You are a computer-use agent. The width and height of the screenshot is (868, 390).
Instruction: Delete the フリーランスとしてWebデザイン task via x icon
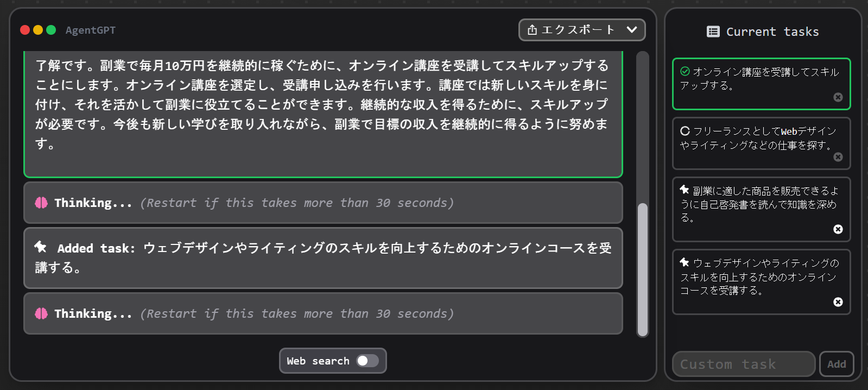point(838,157)
